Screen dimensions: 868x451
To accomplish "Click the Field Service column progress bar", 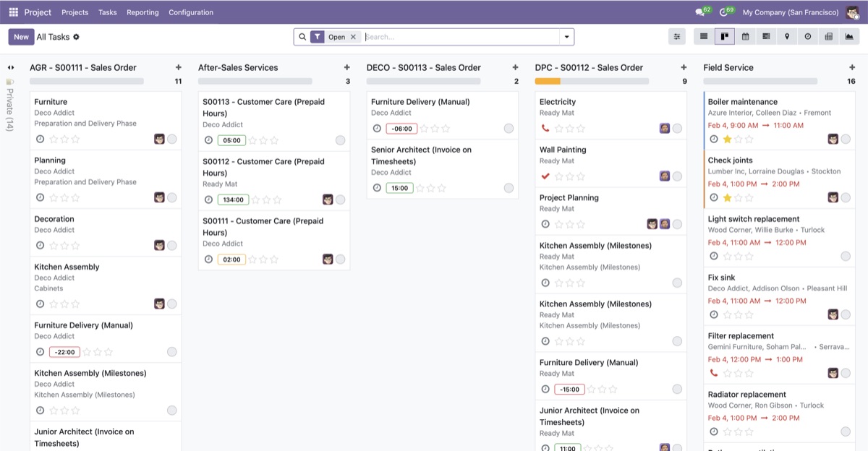I will pyautogui.click(x=760, y=82).
